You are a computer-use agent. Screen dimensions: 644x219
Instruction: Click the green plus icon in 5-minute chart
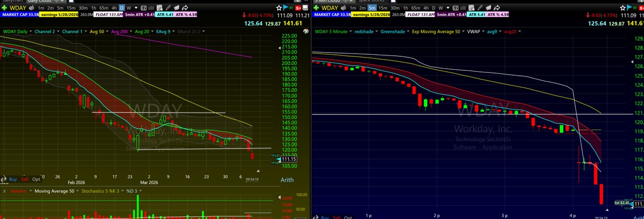point(316,8)
